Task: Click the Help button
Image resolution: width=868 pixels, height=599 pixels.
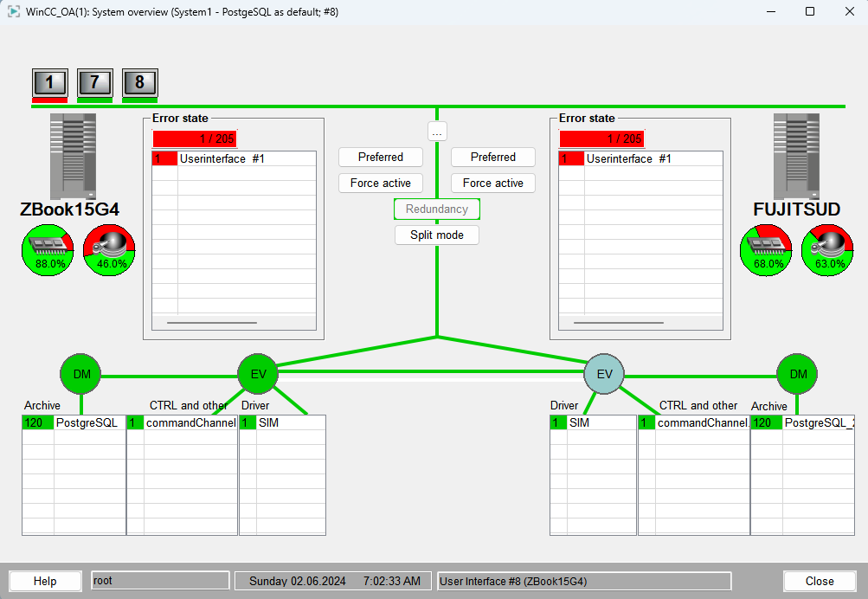Action: [45, 581]
